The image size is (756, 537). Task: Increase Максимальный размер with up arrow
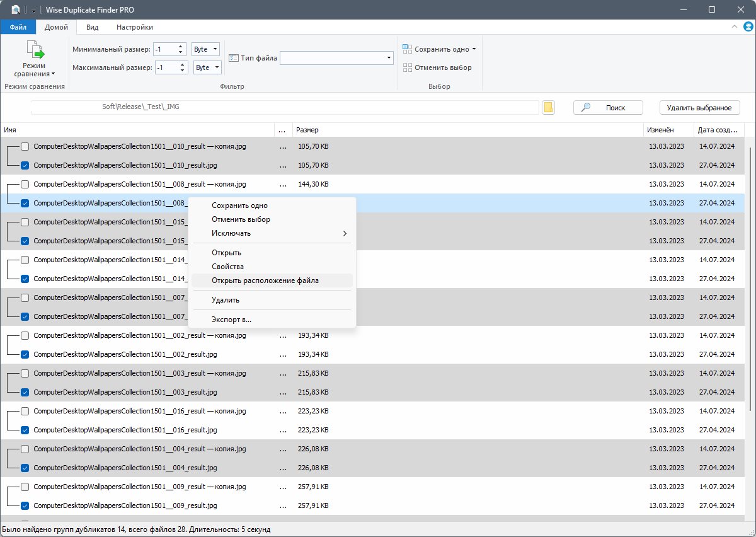[x=183, y=64]
